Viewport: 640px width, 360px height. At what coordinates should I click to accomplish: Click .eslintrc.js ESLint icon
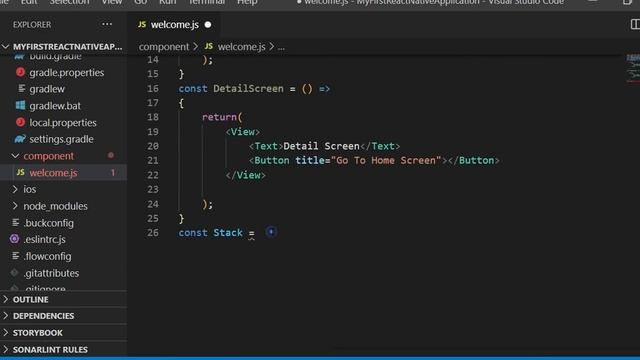[15, 239]
